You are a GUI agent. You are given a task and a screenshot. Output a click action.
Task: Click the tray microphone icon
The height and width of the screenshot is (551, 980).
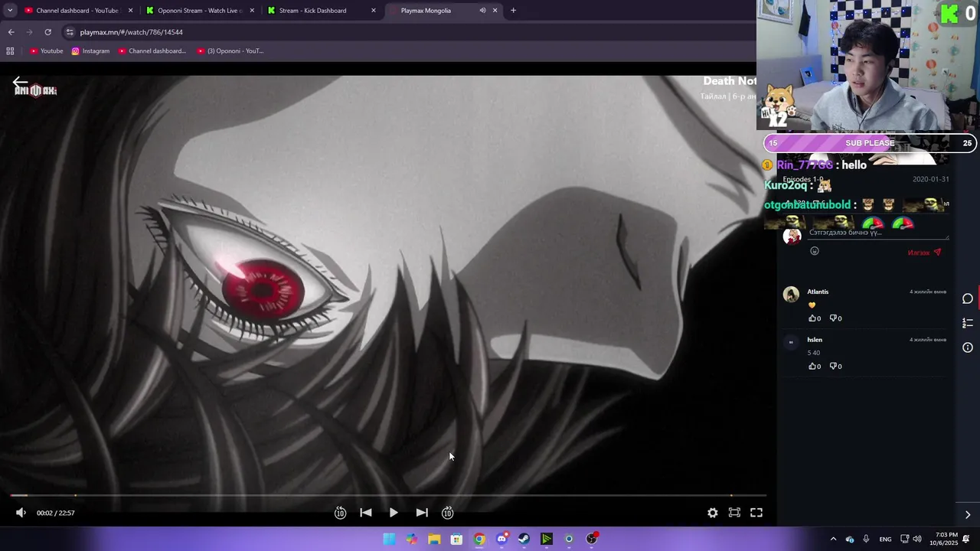(866, 539)
